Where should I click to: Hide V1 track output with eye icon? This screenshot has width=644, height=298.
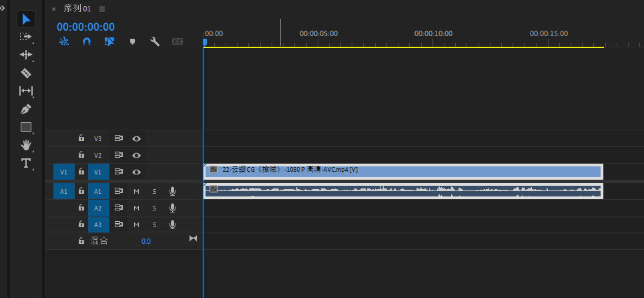[x=136, y=172]
